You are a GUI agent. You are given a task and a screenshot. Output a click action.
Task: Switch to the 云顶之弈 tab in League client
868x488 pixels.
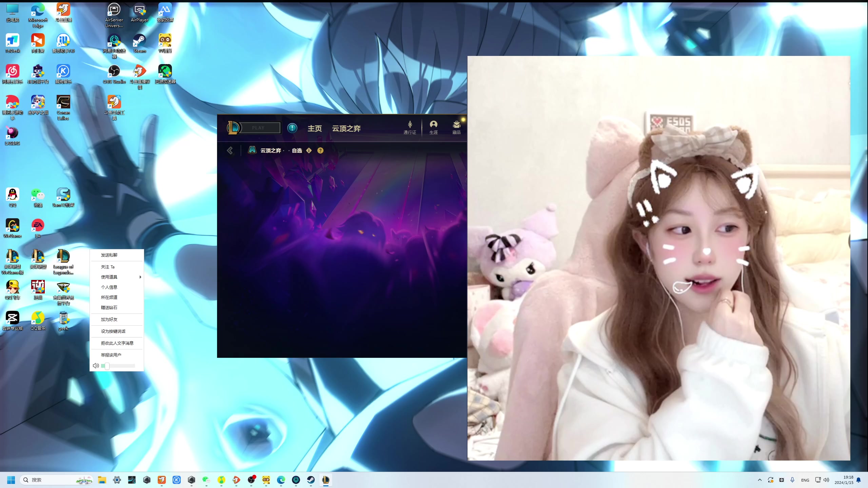346,128
